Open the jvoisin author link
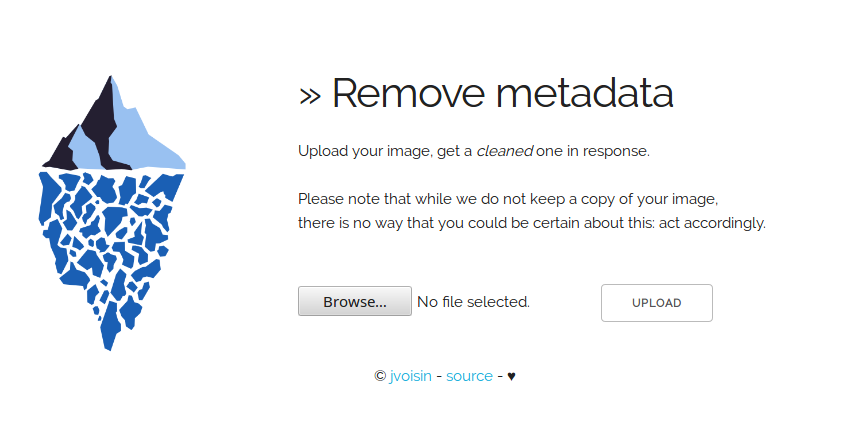Screen dimensions: 867x447 (410, 376)
